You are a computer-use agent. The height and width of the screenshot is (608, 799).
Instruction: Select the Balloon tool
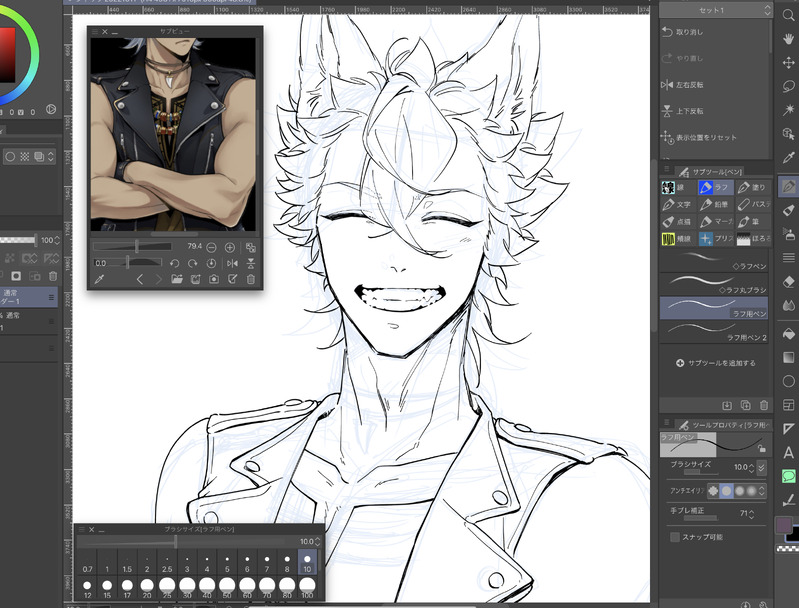[x=788, y=477]
